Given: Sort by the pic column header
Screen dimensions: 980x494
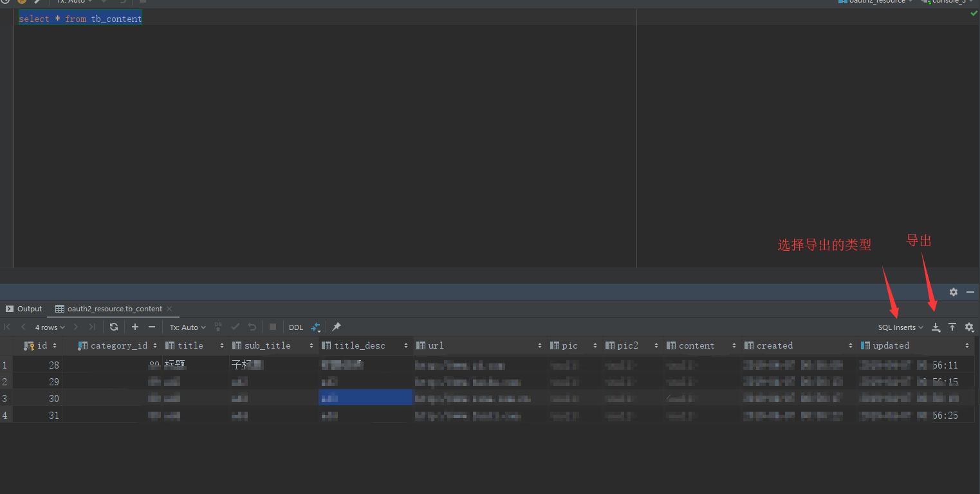Looking at the screenshot, I should [x=574, y=345].
